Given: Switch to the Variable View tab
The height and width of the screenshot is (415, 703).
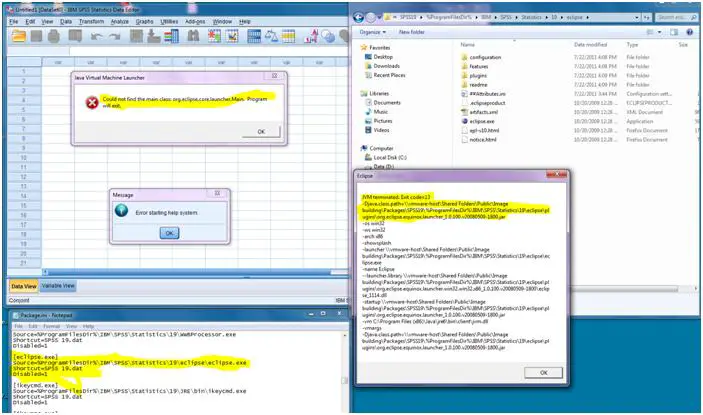Looking at the screenshot, I should pos(58,285).
